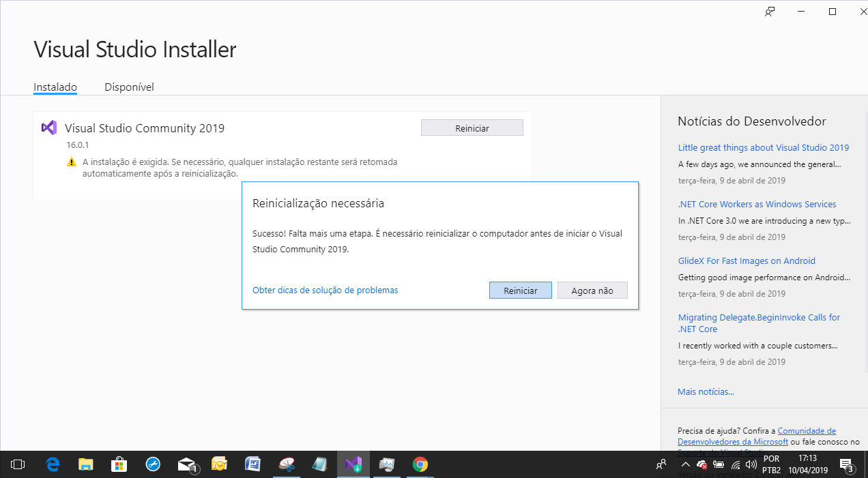Open File Explorer from the taskbar
This screenshot has height=478, width=868.
[86, 464]
